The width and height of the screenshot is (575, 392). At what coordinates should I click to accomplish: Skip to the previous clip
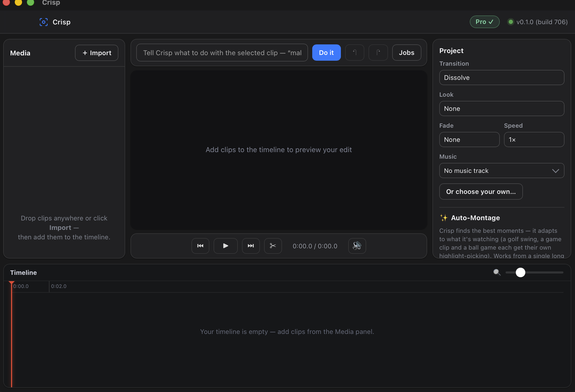point(200,246)
